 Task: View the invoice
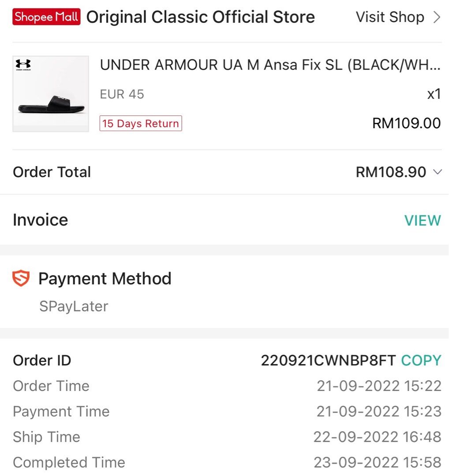click(422, 220)
